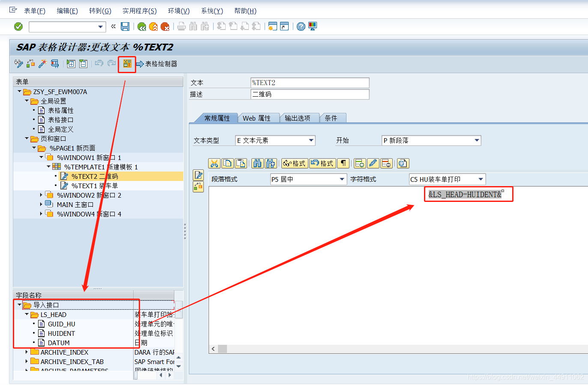Click the Copy icon in text editor

click(227, 163)
